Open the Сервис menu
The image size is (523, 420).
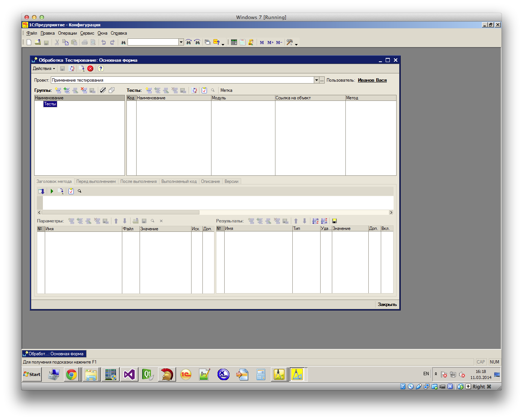coord(87,33)
